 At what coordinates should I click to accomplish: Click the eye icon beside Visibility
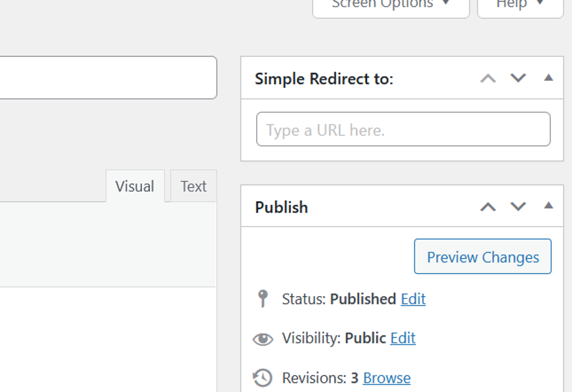(x=262, y=338)
